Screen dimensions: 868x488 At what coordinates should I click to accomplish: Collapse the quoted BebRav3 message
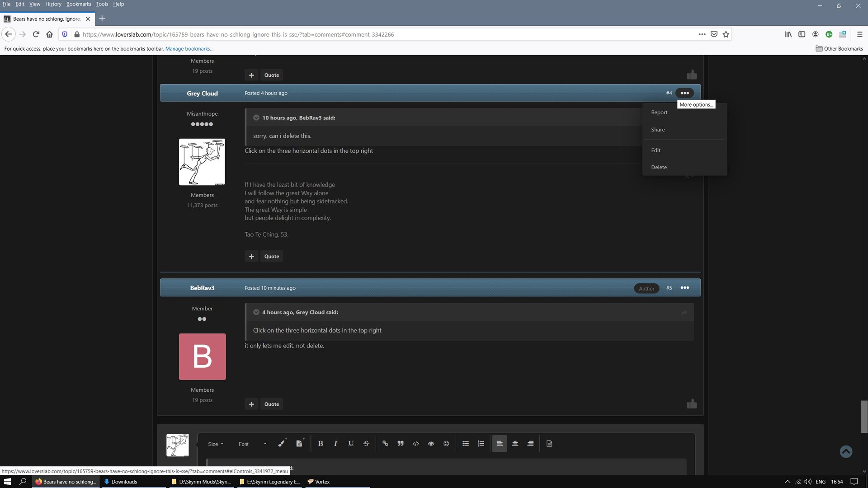tap(256, 118)
